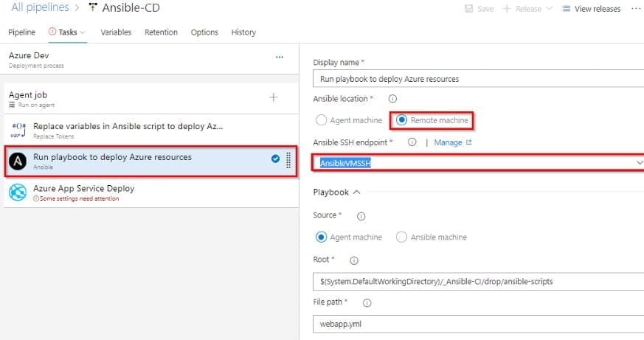The image size is (644, 340).
Task: Switch to the Tasks tab
Action: click(67, 32)
